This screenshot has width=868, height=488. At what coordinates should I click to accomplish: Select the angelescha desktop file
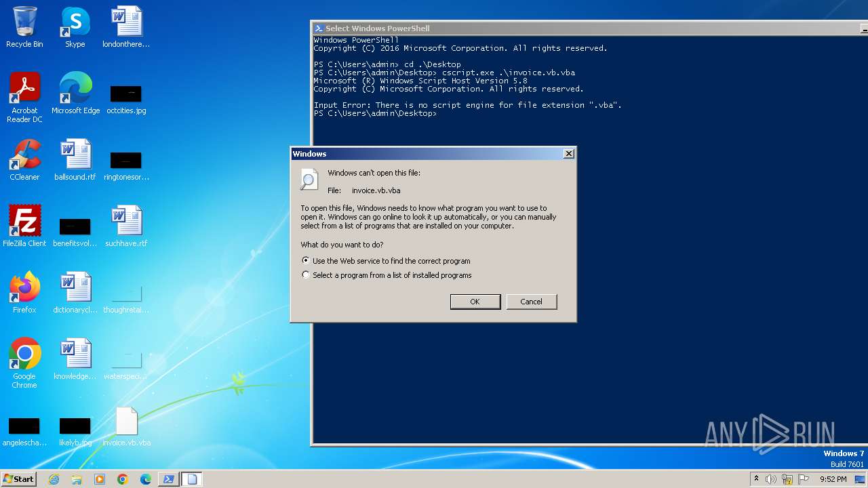pyautogui.click(x=24, y=431)
